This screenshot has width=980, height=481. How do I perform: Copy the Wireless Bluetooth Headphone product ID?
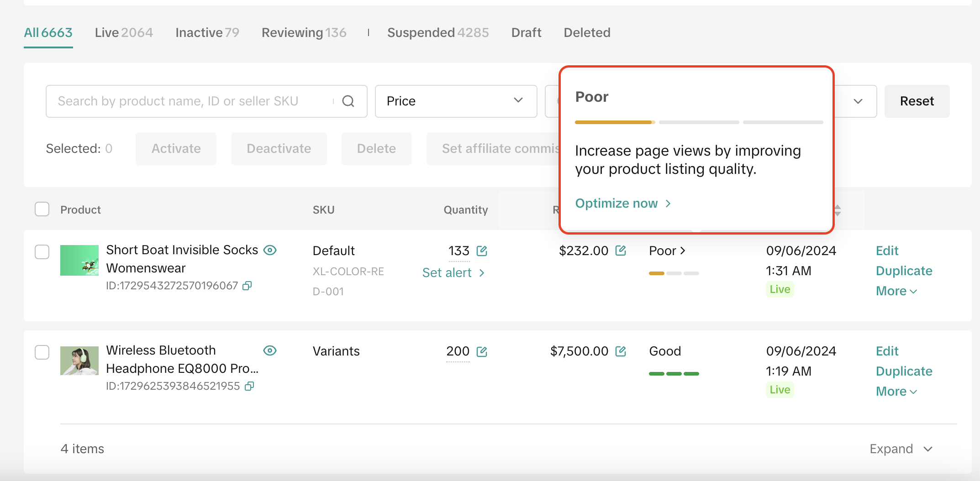click(x=249, y=386)
